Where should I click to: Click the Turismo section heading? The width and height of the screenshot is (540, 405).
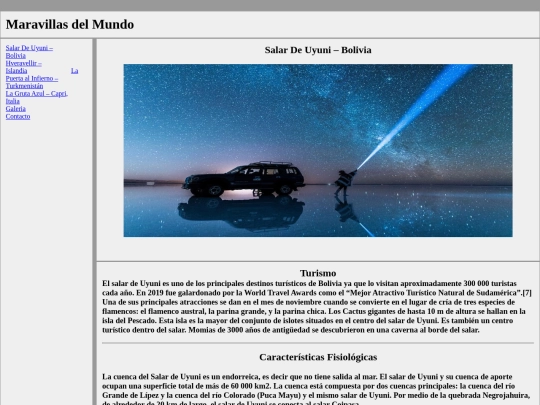(x=318, y=273)
